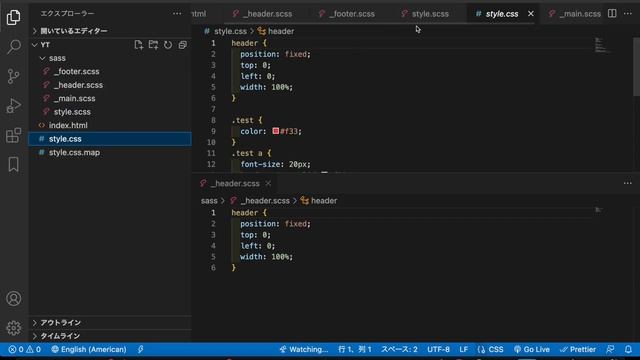
Task: Open bottom editor group more actions menu
Action: pos(628,183)
